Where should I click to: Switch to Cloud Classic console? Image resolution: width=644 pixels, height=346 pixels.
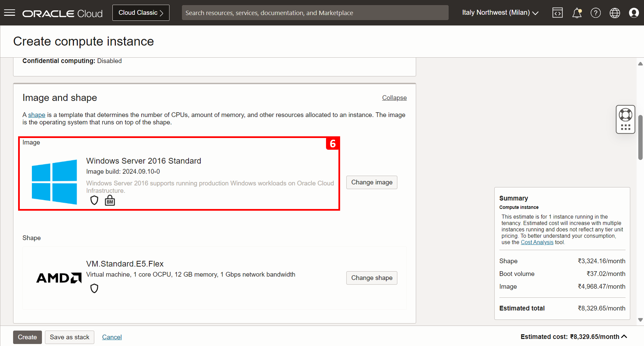pyautogui.click(x=141, y=13)
